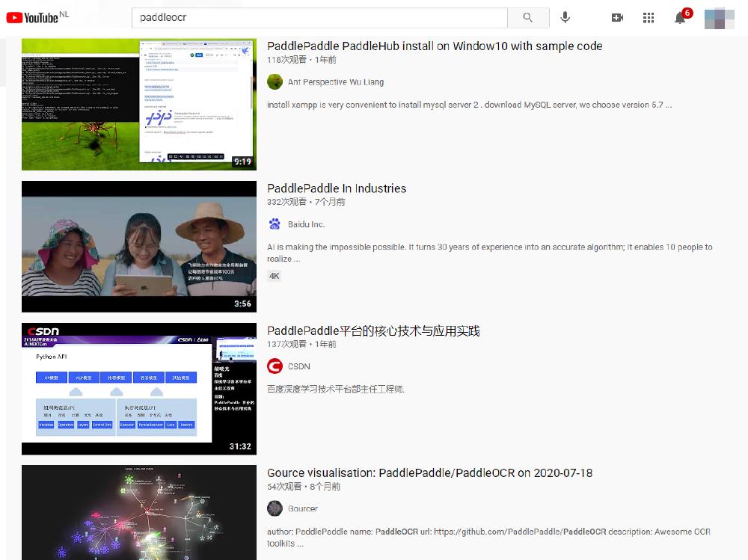The width and height of the screenshot is (748, 560).
Task: Play the Gource visualisation thumbnail
Action: [x=139, y=512]
